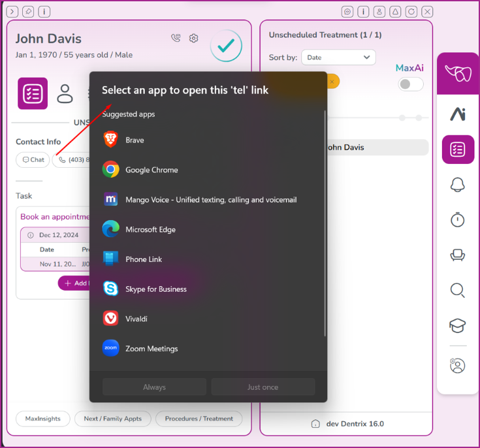Close panel with X icon top right
Image resolution: width=480 pixels, height=448 pixels.
[427, 12]
